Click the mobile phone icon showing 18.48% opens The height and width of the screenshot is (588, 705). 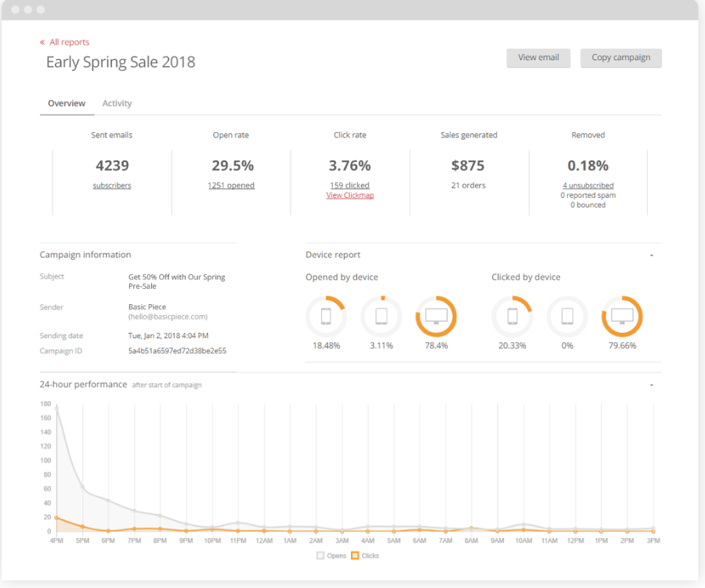(326, 316)
